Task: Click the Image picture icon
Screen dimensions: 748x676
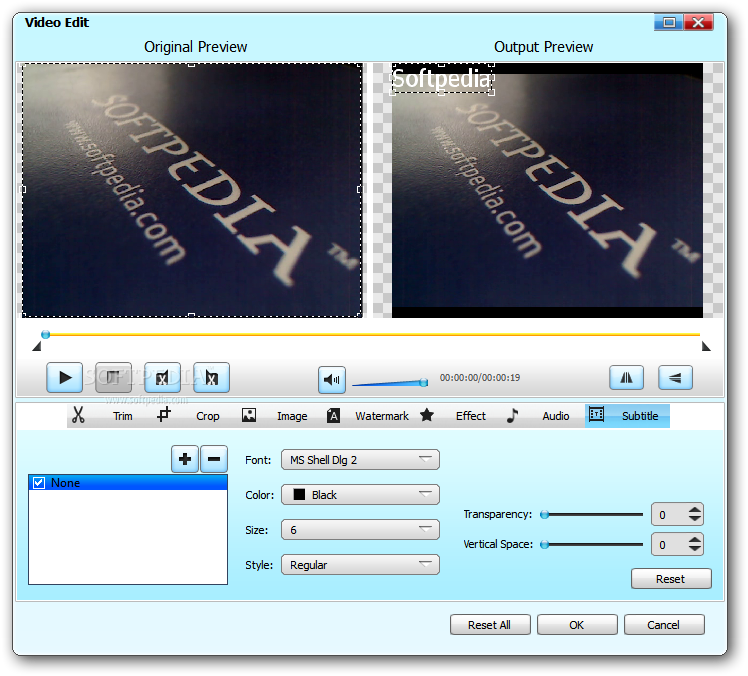Action: [249, 415]
